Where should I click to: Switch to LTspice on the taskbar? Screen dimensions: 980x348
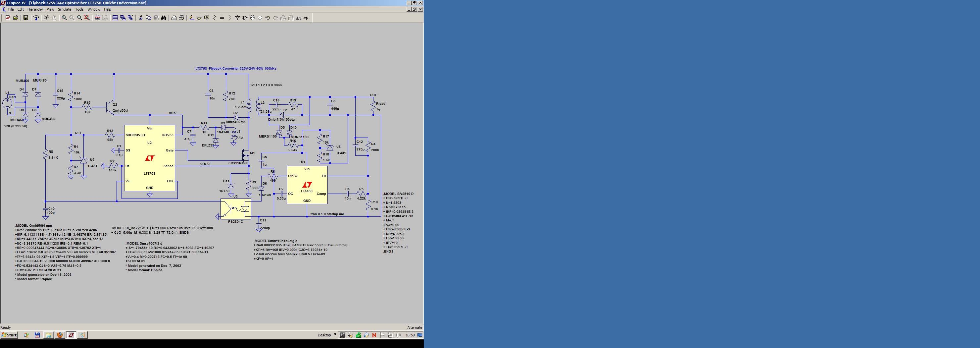coord(71,335)
